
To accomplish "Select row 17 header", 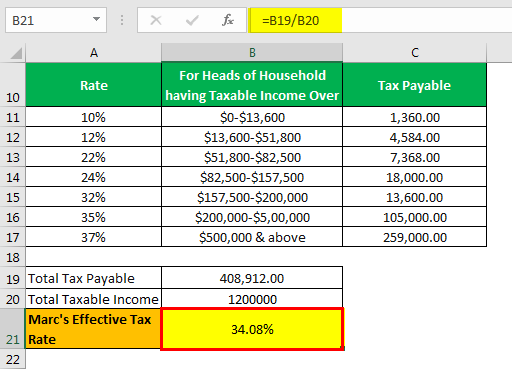I will pyautogui.click(x=13, y=237).
